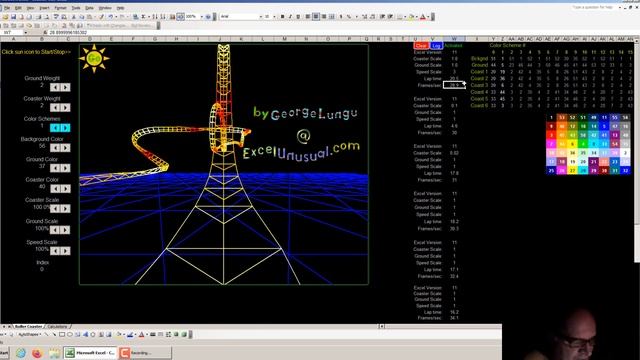
Task: Decrease Coaster Scale with left arrow
Action: tap(55, 209)
